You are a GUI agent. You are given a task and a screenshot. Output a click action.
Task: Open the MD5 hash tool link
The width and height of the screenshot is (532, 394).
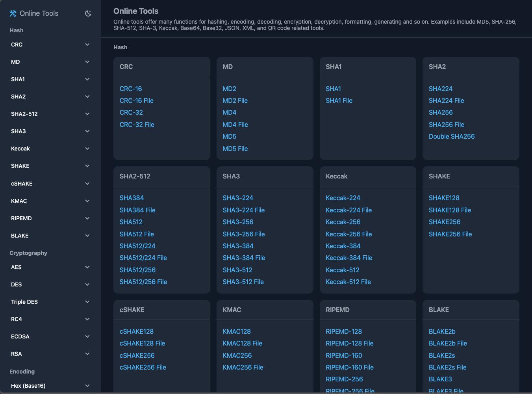pos(230,136)
